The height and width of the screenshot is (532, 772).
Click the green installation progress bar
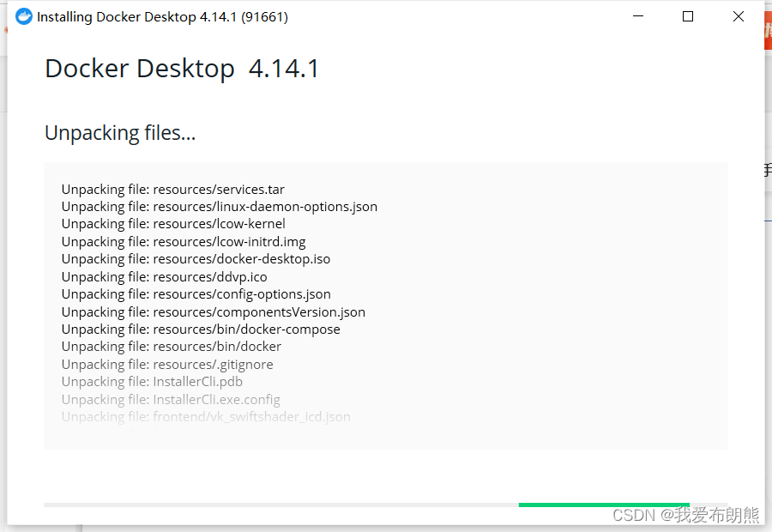coord(604,505)
